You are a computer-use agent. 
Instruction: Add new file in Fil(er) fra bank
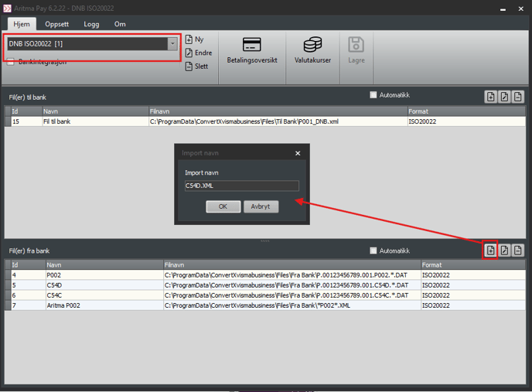click(490, 251)
